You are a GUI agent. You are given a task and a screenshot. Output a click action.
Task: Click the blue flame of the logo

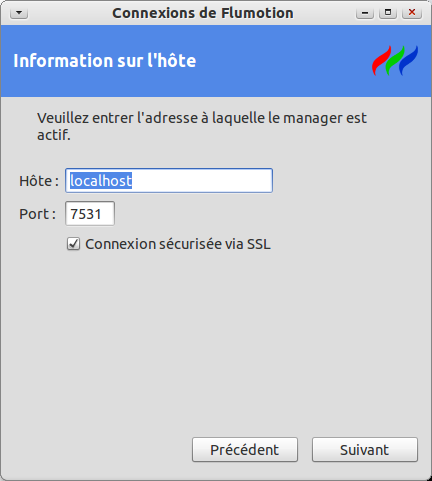click(x=409, y=61)
